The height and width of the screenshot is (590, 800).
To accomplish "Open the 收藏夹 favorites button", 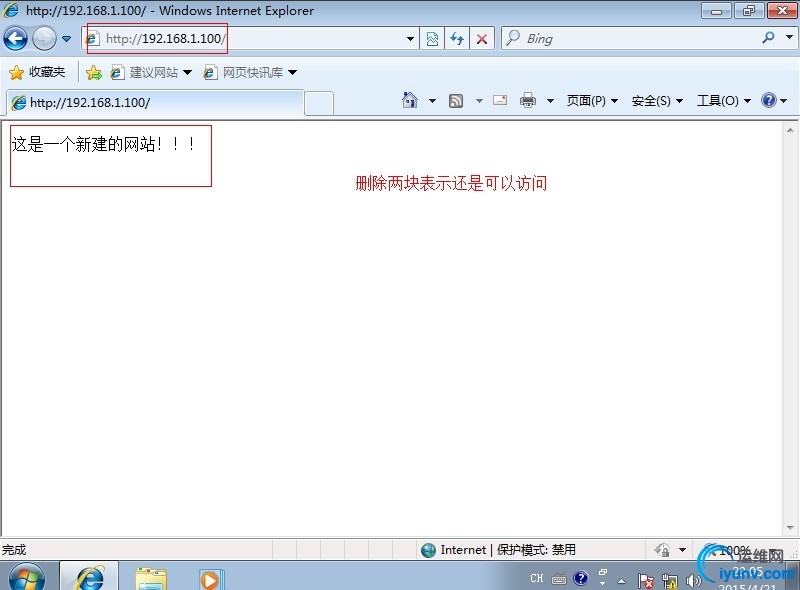I will pos(37,72).
